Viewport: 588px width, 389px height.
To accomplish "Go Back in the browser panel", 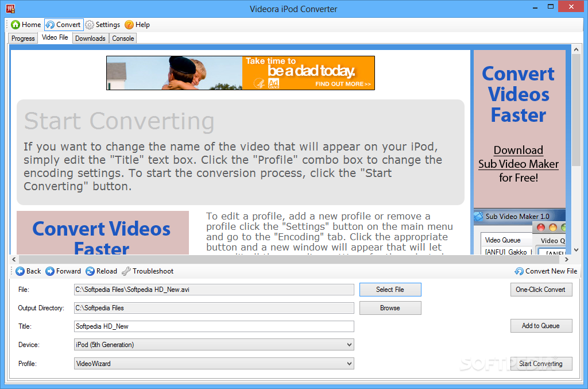I will (x=28, y=271).
